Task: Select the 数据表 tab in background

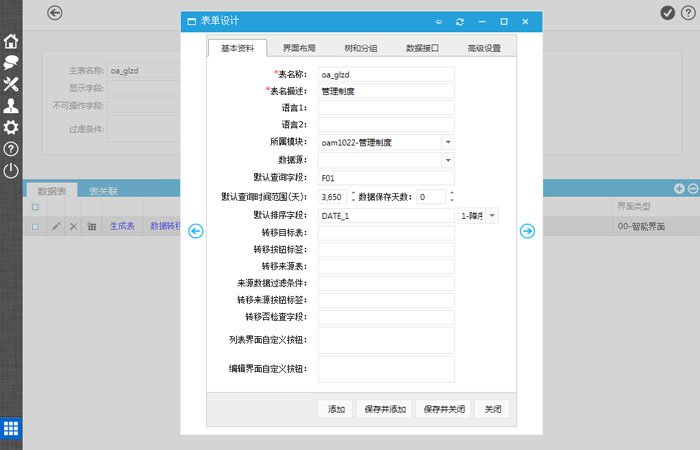Action: coord(52,191)
